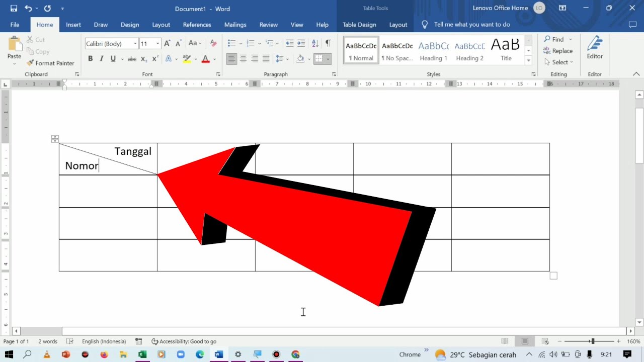This screenshot has height=362, width=644.
Task: Grow font size with the larger A icon
Action: pos(167,44)
